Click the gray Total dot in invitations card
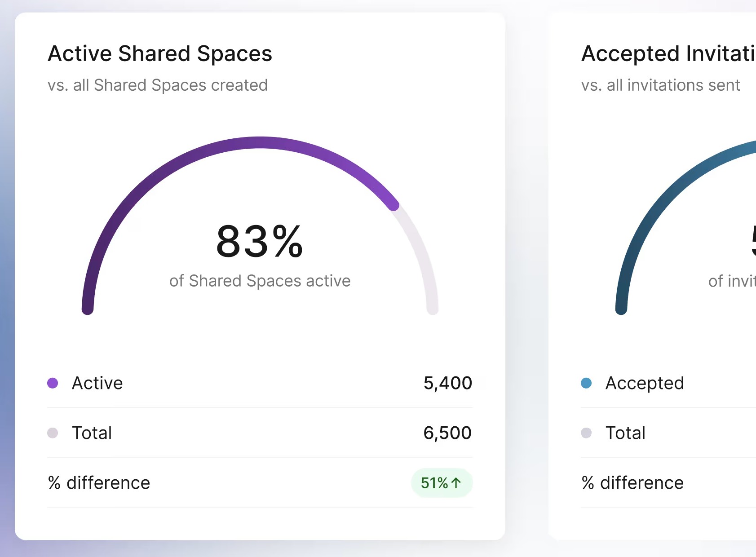756x557 pixels. click(586, 433)
